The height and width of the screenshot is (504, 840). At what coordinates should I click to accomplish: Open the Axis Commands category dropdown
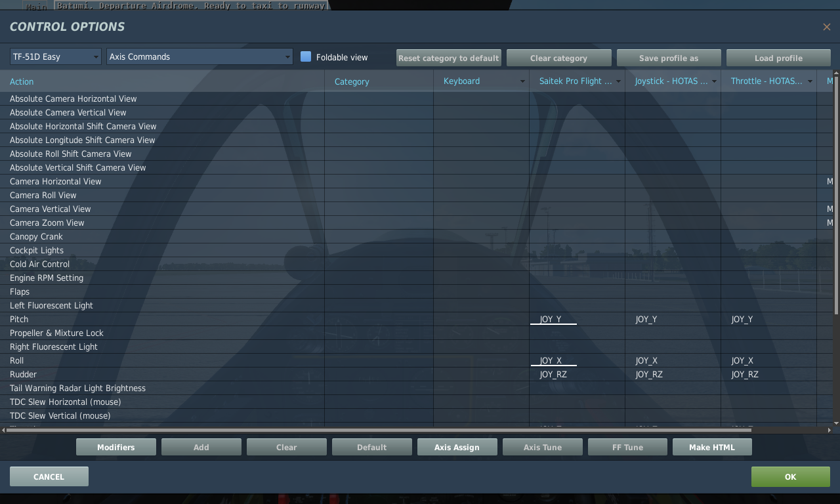199,56
